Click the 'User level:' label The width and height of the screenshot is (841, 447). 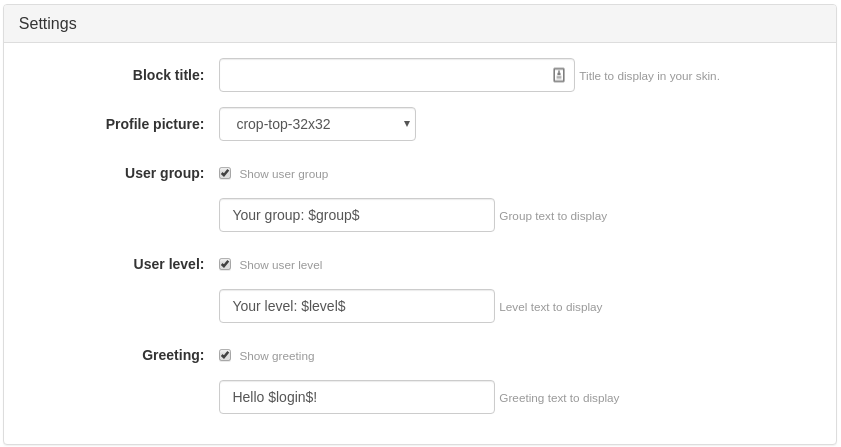point(169,264)
